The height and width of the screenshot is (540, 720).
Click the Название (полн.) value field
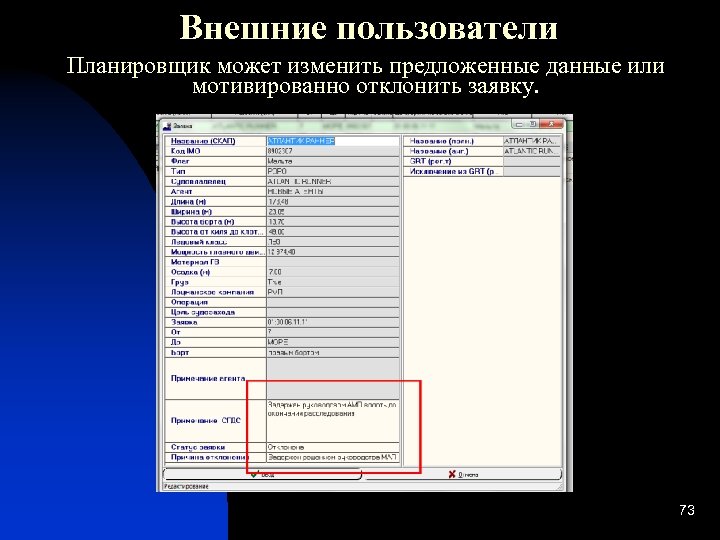click(532, 141)
